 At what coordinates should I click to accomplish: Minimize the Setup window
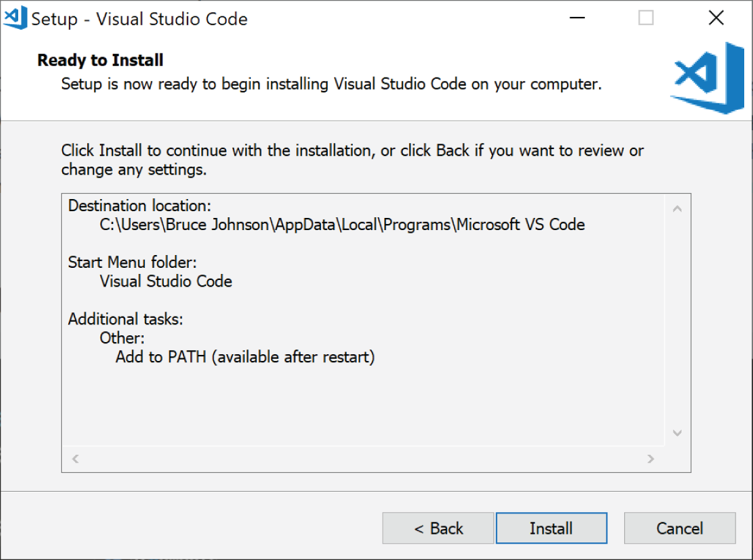pos(578,18)
